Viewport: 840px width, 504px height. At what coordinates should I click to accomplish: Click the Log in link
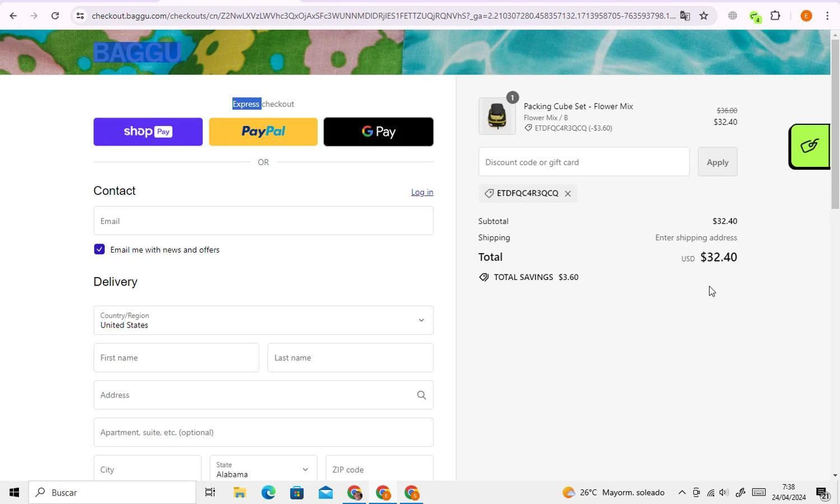[x=422, y=192]
